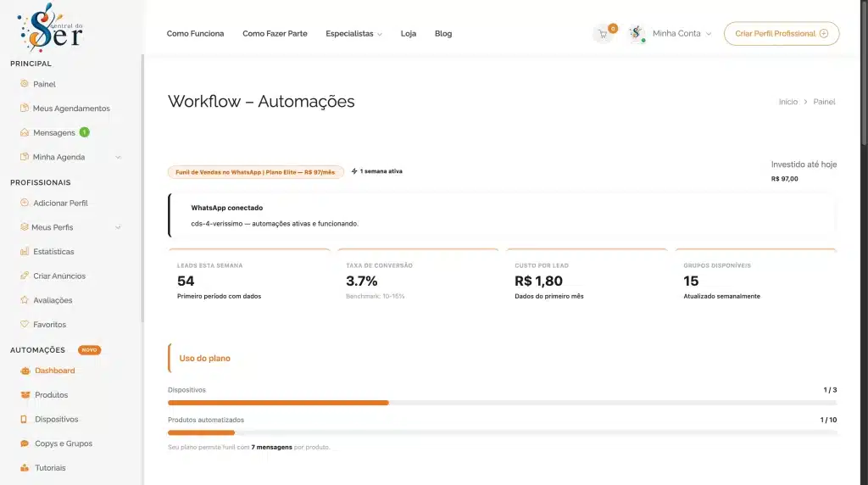Screen dimensions: 868x485
Task: Open the Favoritos link in the sidebar
Action: tap(49, 325)
